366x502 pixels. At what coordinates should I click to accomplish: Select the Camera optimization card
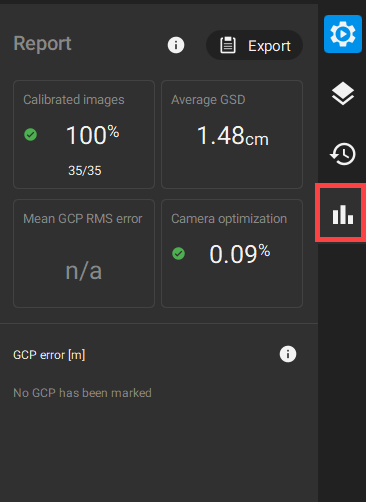tap(232, 253)
